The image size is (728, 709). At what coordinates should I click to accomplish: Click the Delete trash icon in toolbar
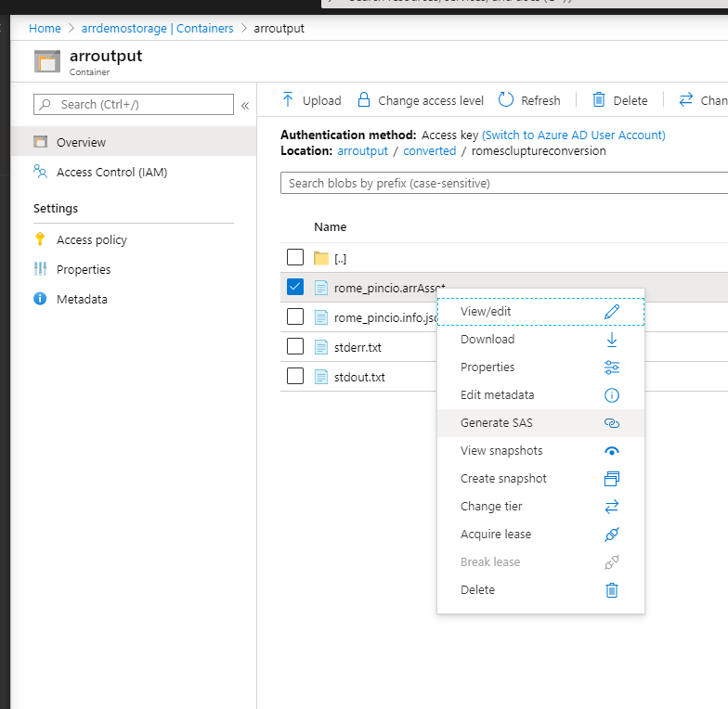(x=599, y=100)
